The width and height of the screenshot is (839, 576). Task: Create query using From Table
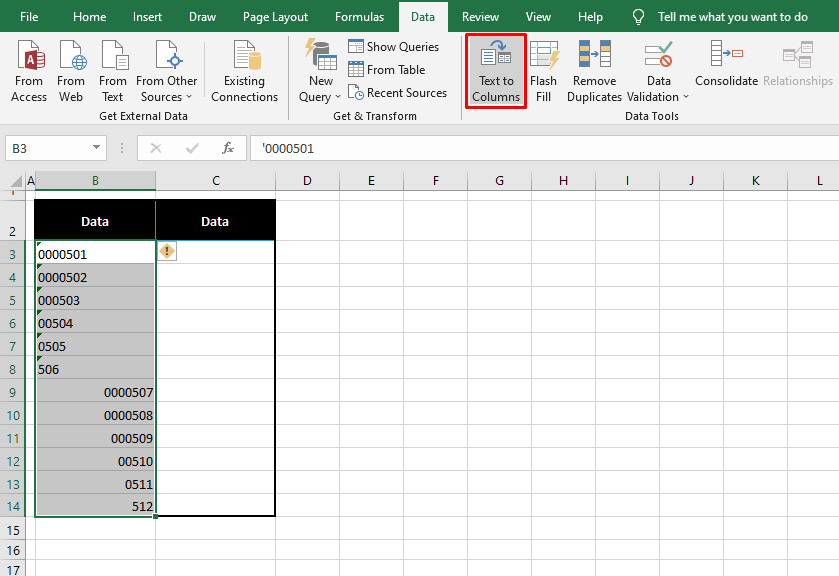point(388,69)
